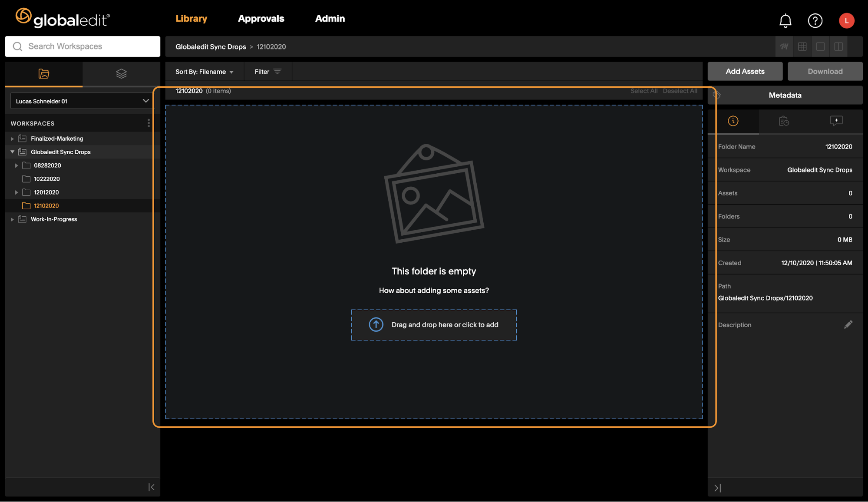Open the Lucas Schneider 01 dropdown
Viewport: 868px width, 502px height.
point(82,101)
